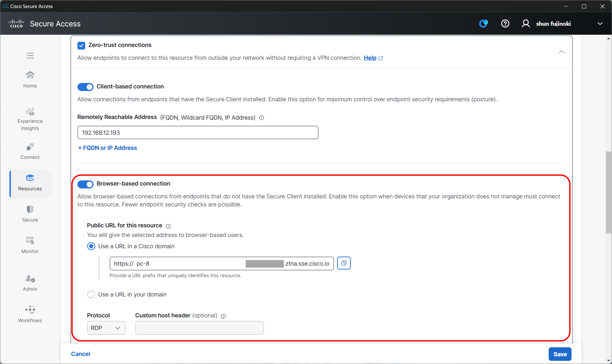
Task: Click the Secure Access header title
Action: pos(55,24)
